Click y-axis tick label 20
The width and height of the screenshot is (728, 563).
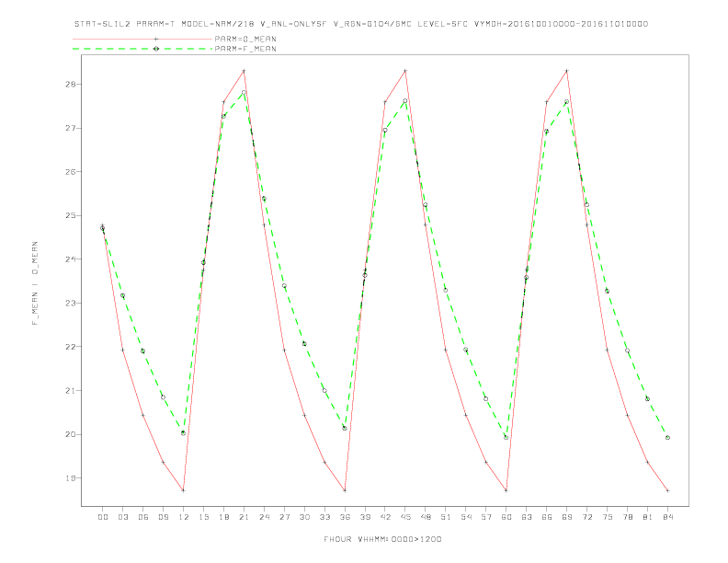coord(72,434)
